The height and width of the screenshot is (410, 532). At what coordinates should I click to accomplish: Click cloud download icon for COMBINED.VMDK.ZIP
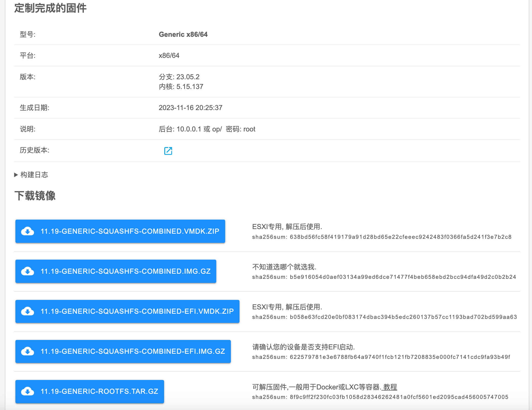tap(28, 231)
